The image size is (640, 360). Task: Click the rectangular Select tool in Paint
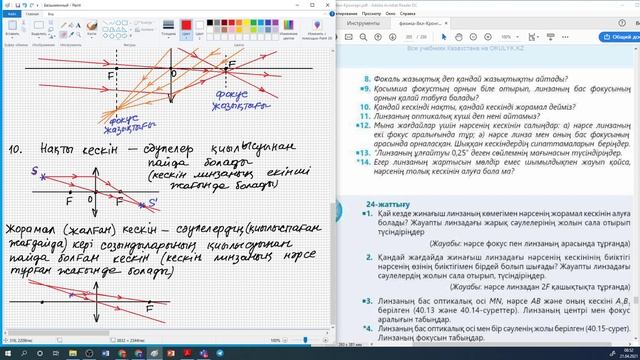click(x=39, y=25)
